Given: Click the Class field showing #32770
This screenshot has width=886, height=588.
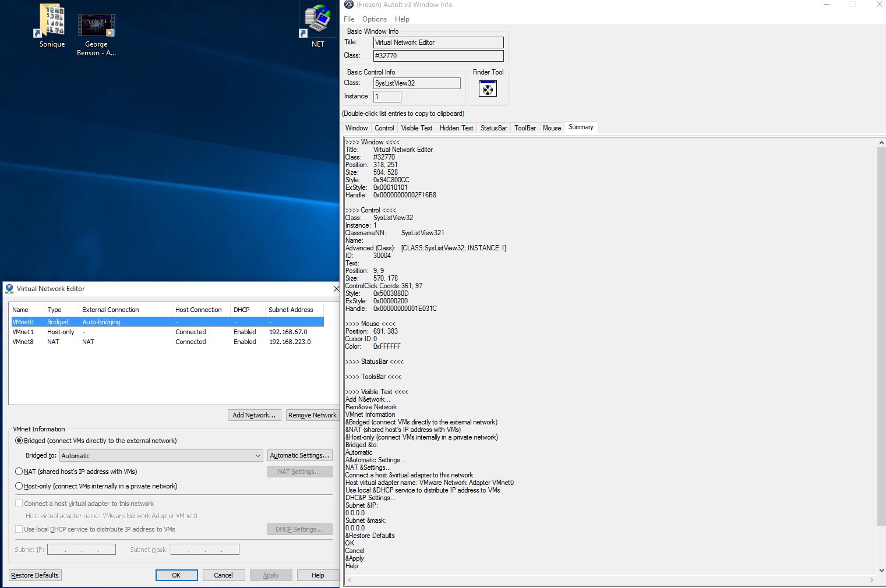Looking at the screenshot, I should coord(439,56).
